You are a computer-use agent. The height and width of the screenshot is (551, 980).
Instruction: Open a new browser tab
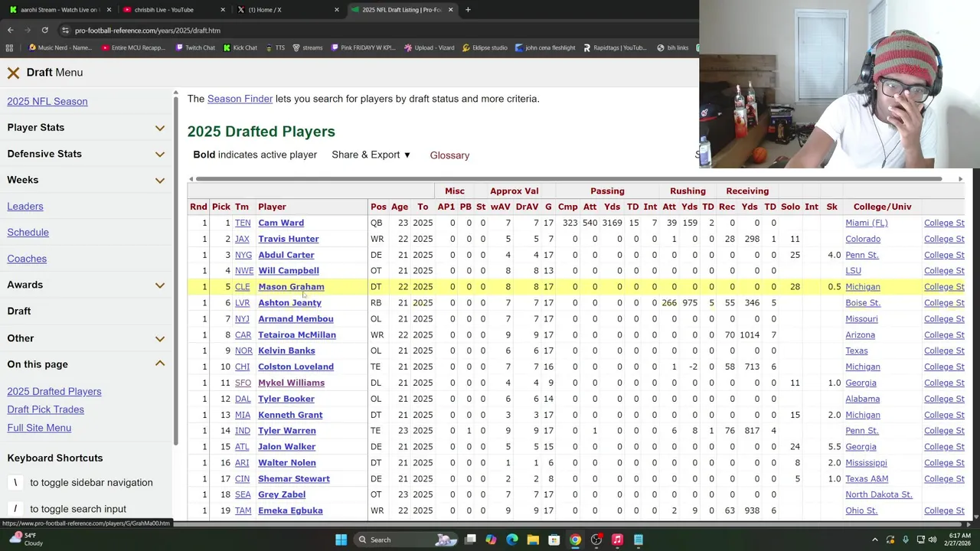[x=469, y=10]
